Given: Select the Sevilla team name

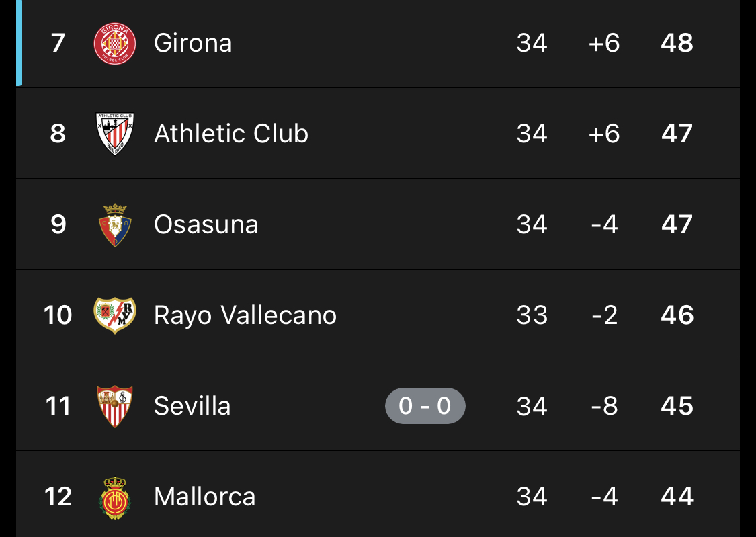Looking at the screenshot, I should (192, 406).
